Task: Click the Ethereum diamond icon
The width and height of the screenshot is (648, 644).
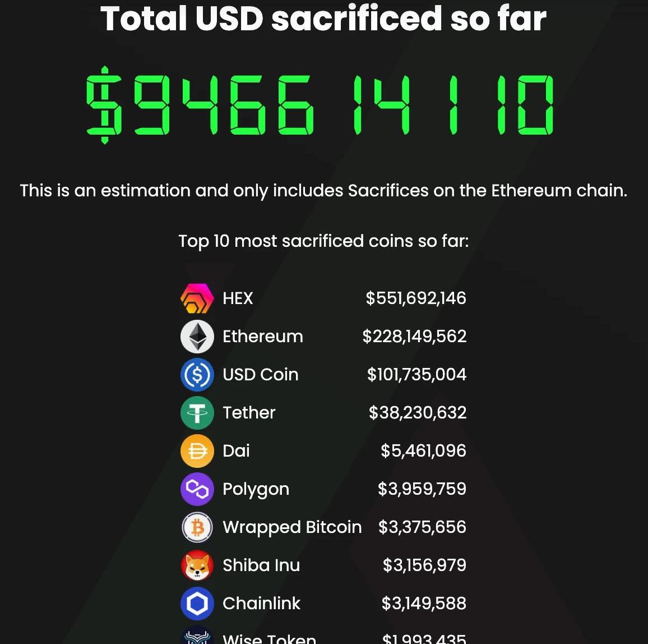Action: pos(197,336)
